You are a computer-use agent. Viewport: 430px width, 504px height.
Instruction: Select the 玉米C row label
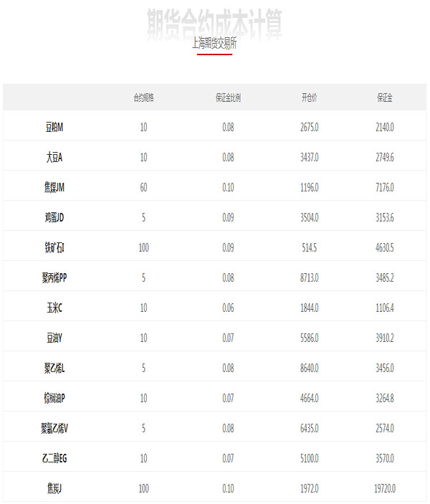[x=54, y=308]
